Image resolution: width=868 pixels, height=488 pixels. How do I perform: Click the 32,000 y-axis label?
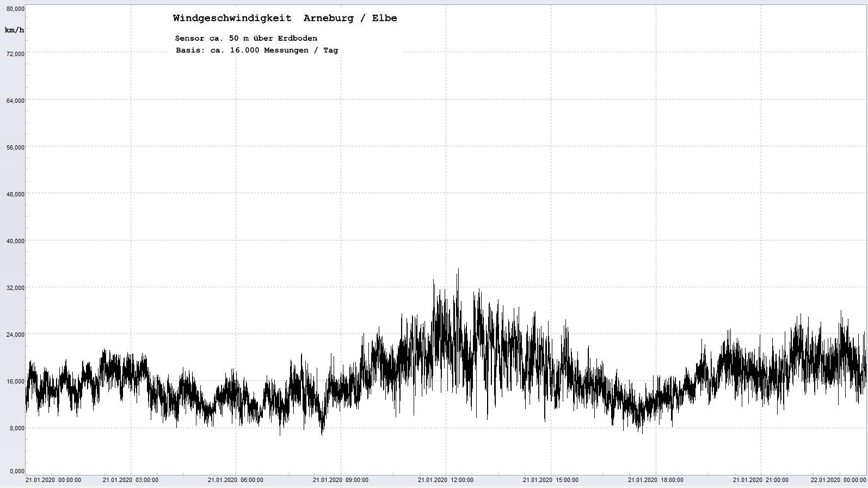pyautogui.click(x=15, y=287)
